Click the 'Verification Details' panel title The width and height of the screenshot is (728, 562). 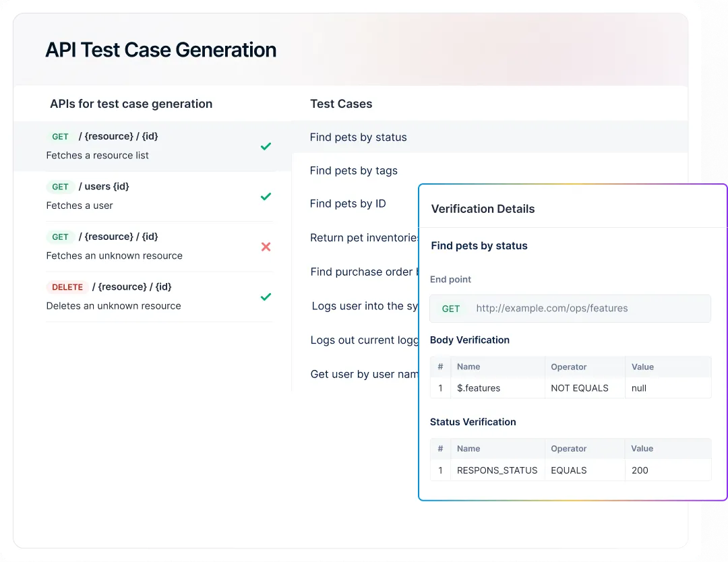[483, 209]
